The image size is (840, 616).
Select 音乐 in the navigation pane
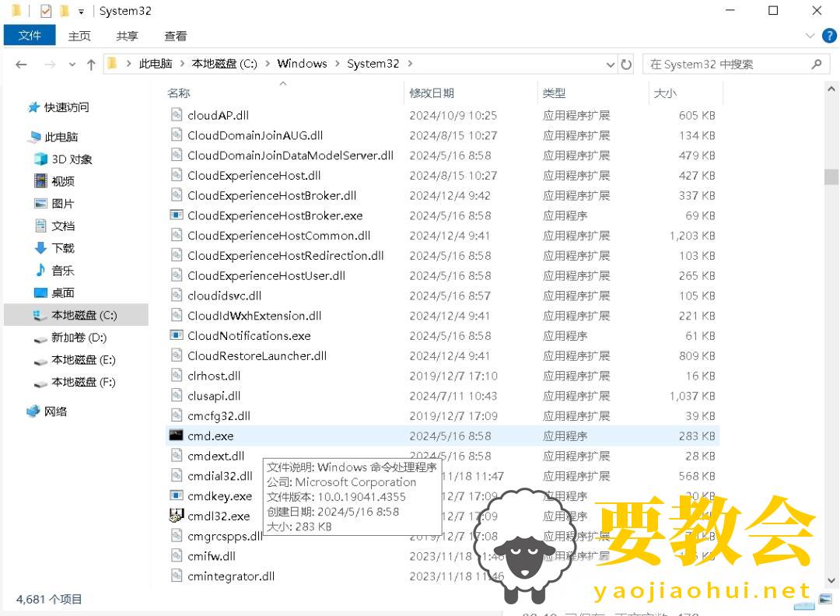[x=63, y=271]
